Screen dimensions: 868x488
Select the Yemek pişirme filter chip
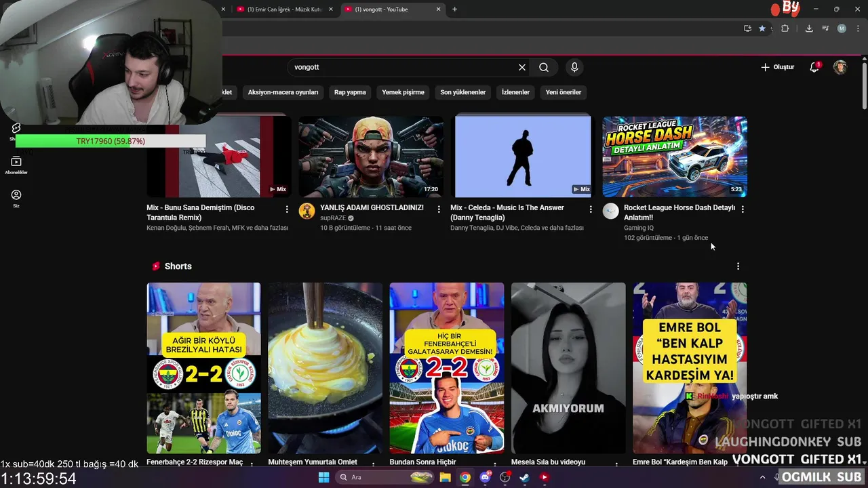pyautogui.click(x=403, y=92)
